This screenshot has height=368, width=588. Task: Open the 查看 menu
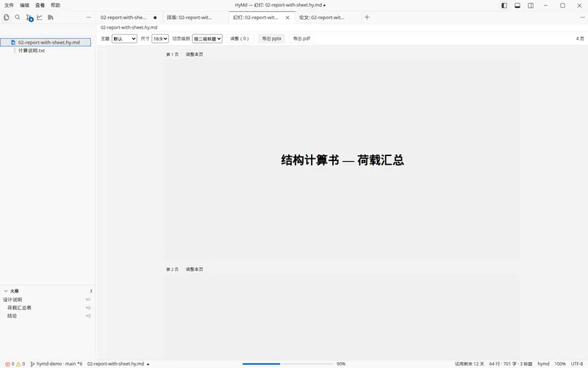(40, 5)
